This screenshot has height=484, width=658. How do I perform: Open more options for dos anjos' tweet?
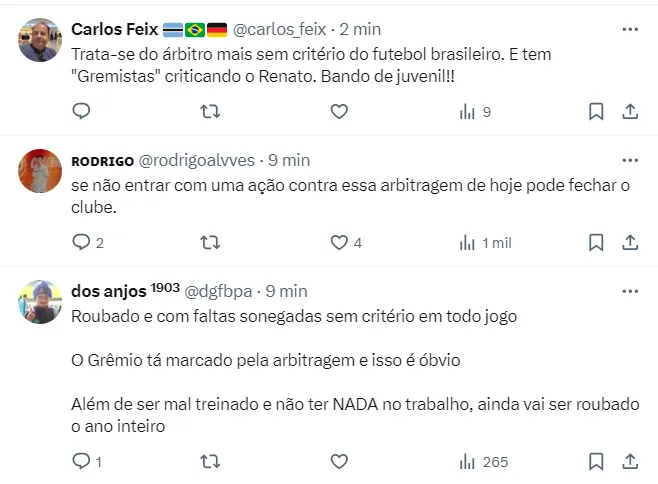pos(630,291)
